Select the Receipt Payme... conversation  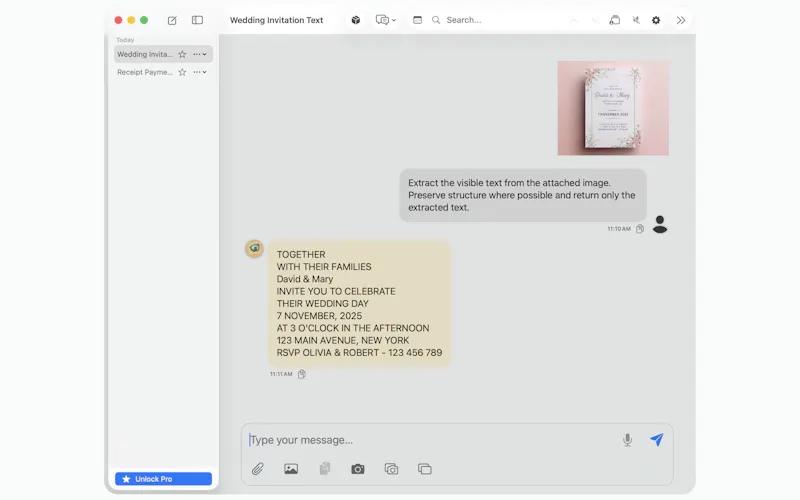pos(163,72)
